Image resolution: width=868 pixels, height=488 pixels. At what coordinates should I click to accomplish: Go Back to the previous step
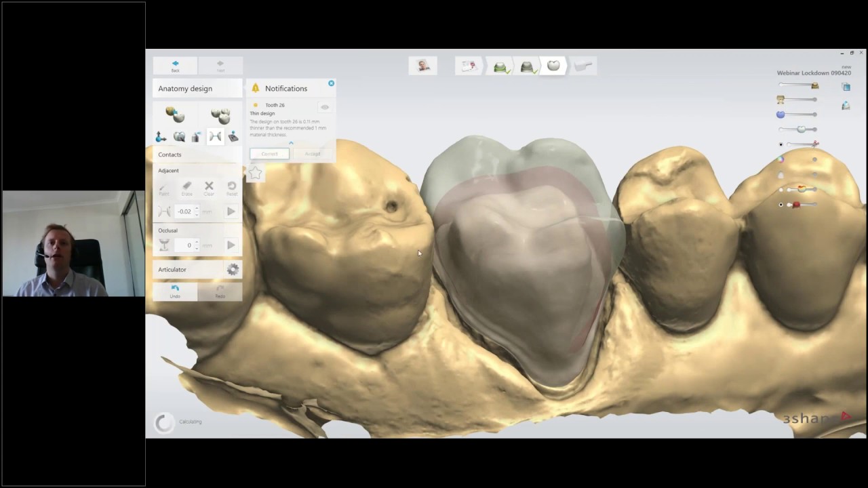point(175,66)
